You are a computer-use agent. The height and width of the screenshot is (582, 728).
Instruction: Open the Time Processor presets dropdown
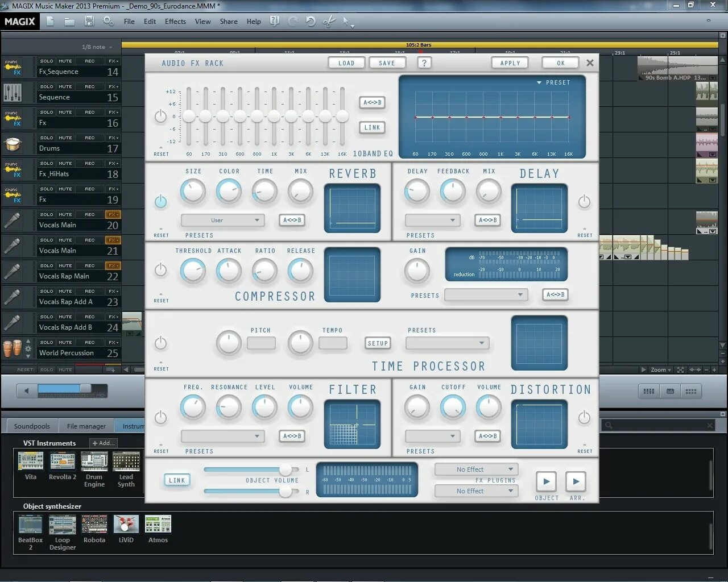[447, 343]
